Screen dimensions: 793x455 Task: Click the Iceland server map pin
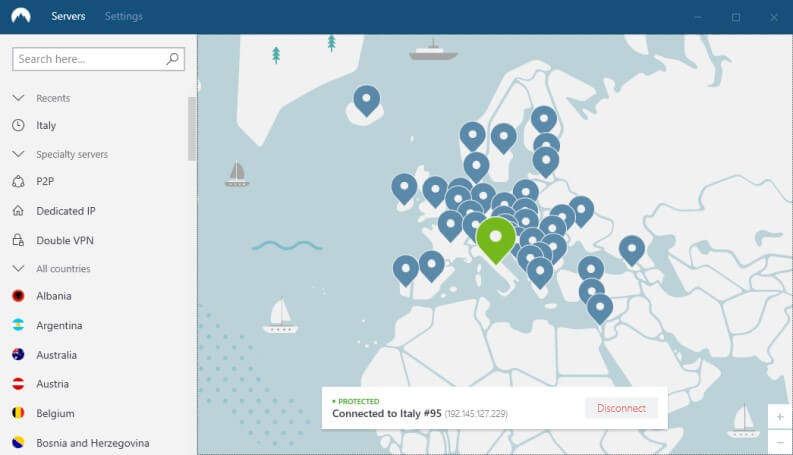pos(367,99)
